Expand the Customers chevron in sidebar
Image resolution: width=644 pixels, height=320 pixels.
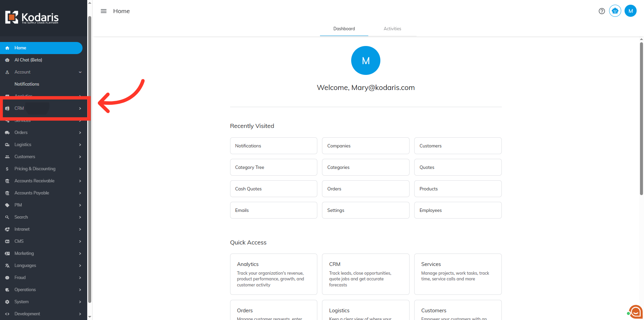point(80,157)
